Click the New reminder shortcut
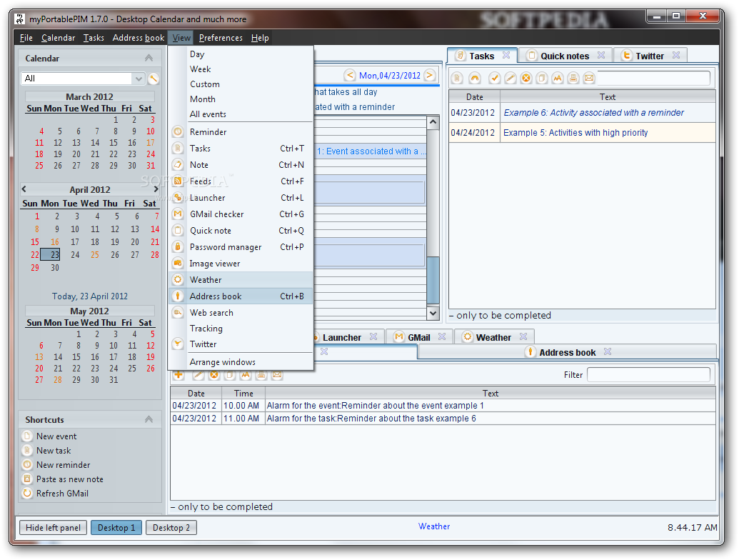This screenshot has width=739, height=560. pos(63,465)
